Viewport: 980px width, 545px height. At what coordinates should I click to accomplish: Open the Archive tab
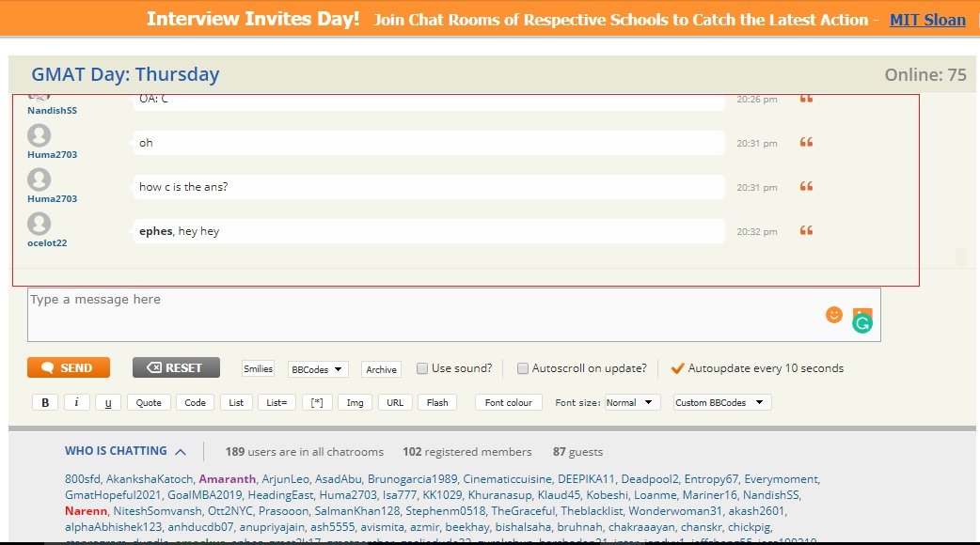(381, 369)
